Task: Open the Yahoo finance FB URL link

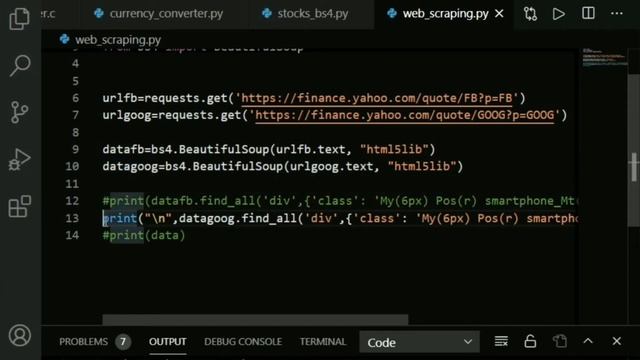Action: (x=376, y=98)
